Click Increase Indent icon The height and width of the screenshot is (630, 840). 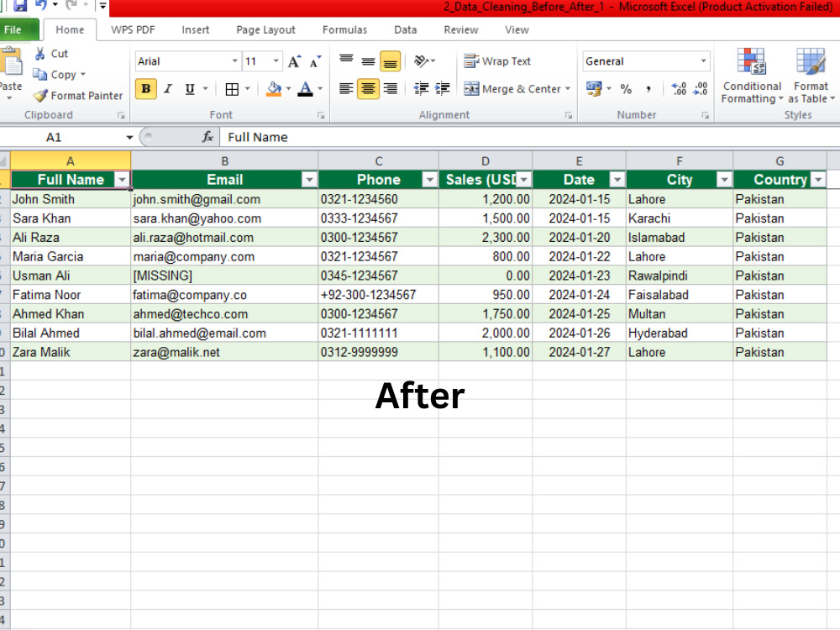click(x=443, y=89)
